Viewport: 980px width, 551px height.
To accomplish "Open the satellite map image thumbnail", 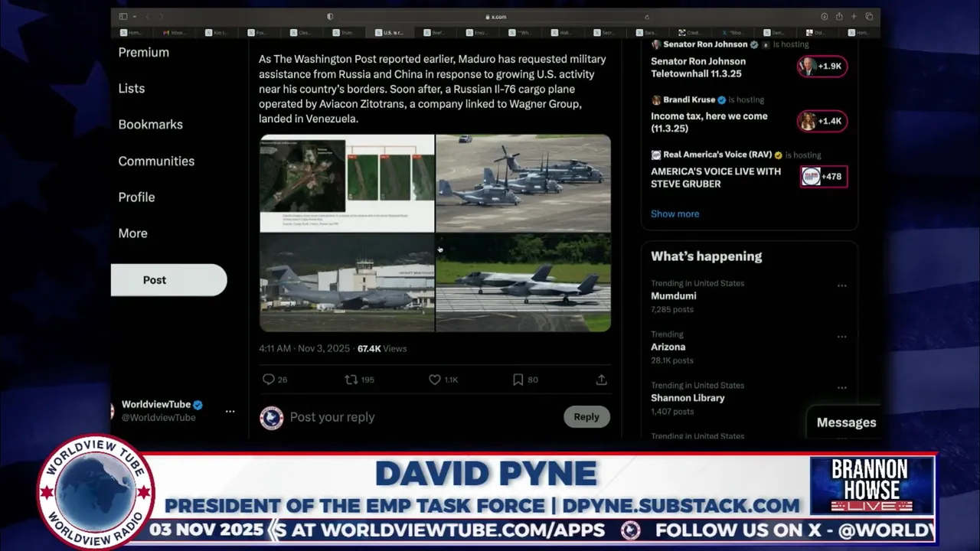I will coord(347,183).
